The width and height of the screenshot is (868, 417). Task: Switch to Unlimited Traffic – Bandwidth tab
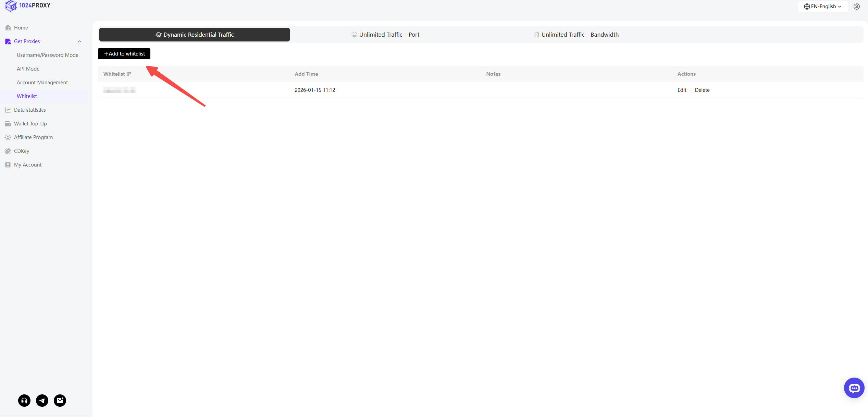tap(576, 35)
